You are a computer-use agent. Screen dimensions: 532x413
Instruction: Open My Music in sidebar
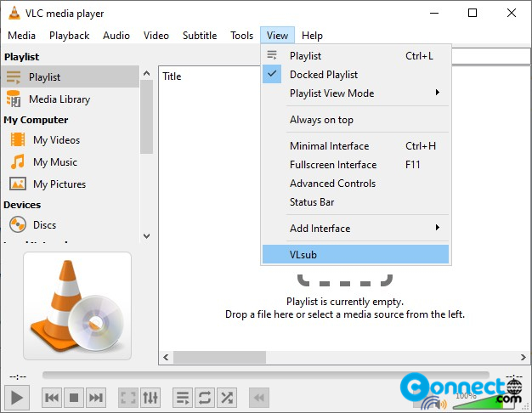pos(70,161)
